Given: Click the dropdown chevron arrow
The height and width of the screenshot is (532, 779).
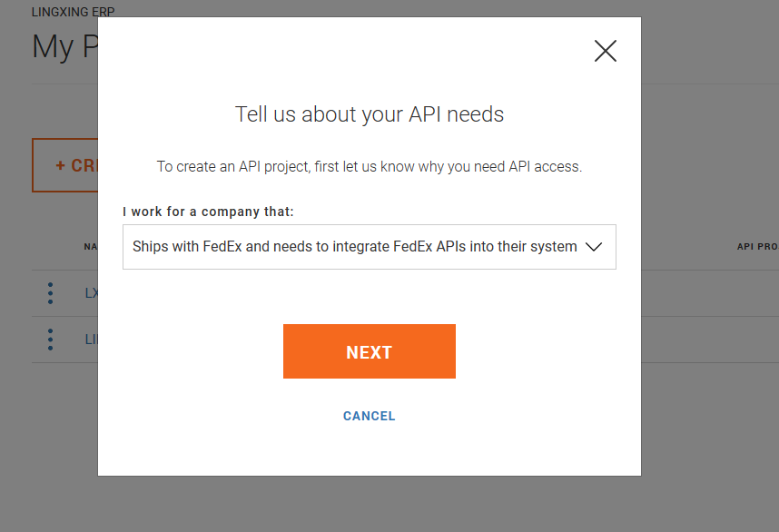Looking at the screenshot, I should (x=594, y=247).
